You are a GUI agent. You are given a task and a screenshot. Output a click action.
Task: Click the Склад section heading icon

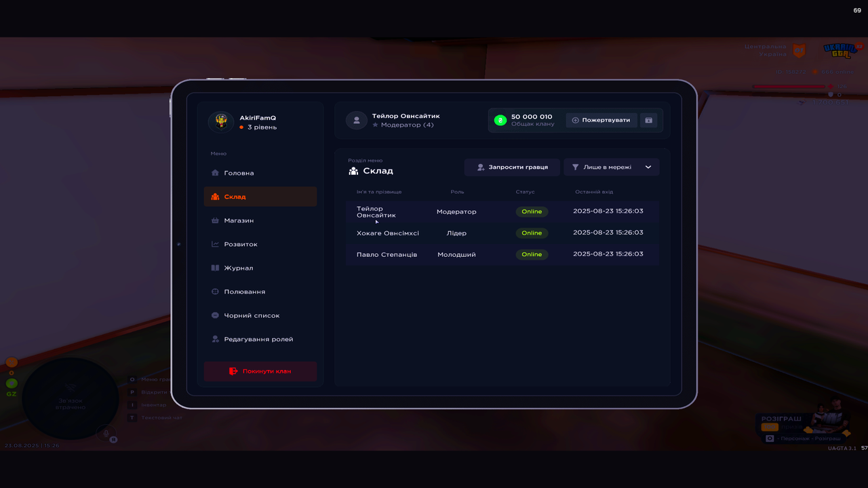(353, 171)
